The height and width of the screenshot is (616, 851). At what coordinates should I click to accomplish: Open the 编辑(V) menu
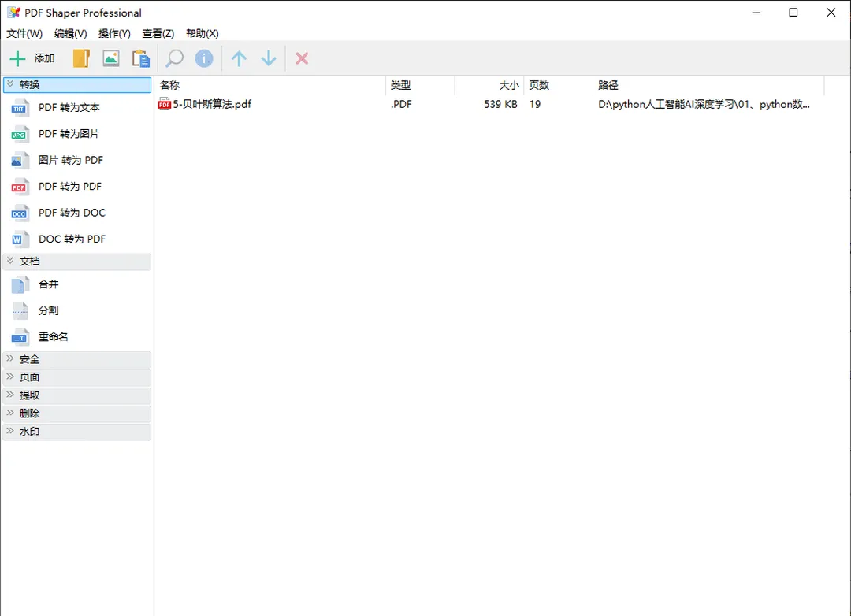click(x=71, y=33)
